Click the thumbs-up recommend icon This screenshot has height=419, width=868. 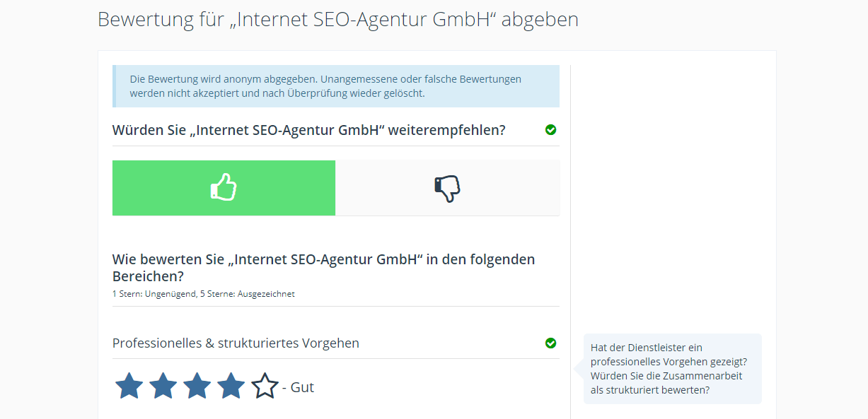pos(224,188)
